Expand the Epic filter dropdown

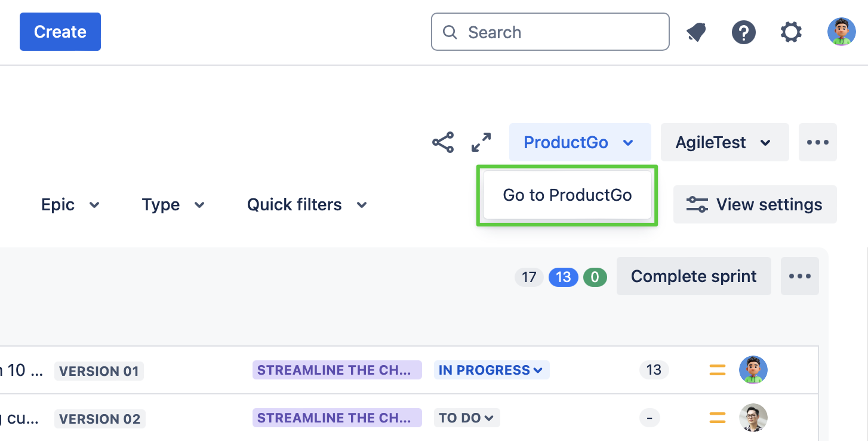(x=70, y=205)
